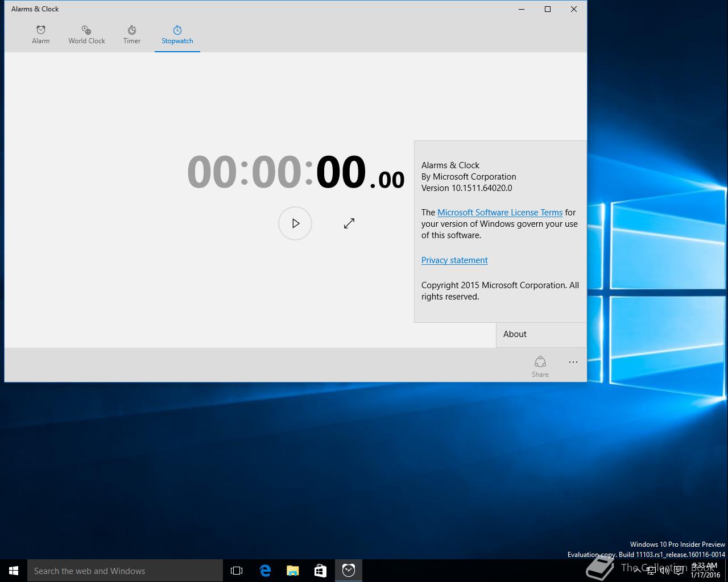Viewport: 728px width, 582px height.
Task: Open the Windows Start menu
Action: point(14,571)
